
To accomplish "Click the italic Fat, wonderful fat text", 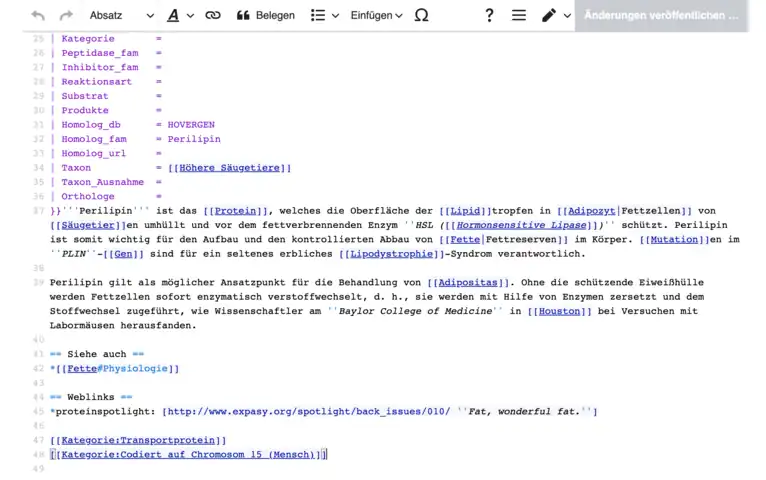I will [x=524, y=412].
